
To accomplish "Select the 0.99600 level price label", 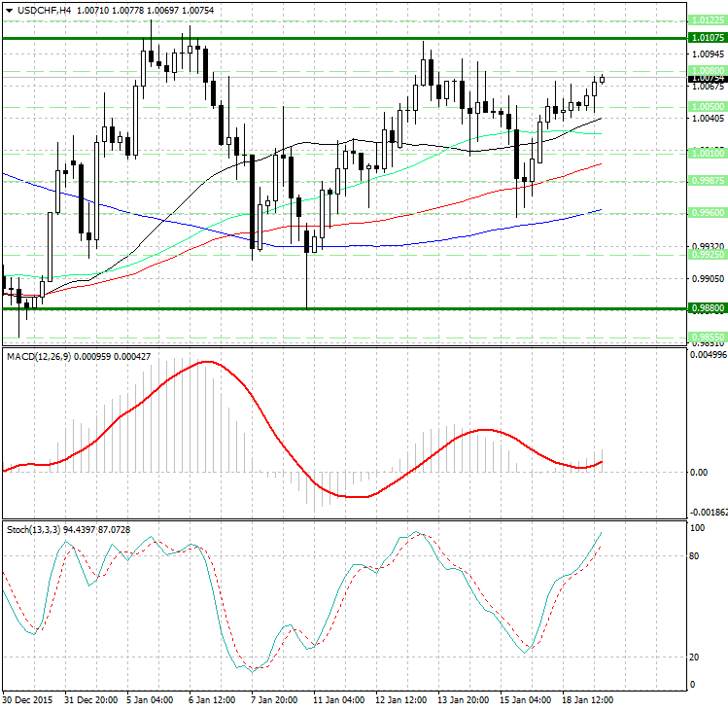I will point(706,213).
